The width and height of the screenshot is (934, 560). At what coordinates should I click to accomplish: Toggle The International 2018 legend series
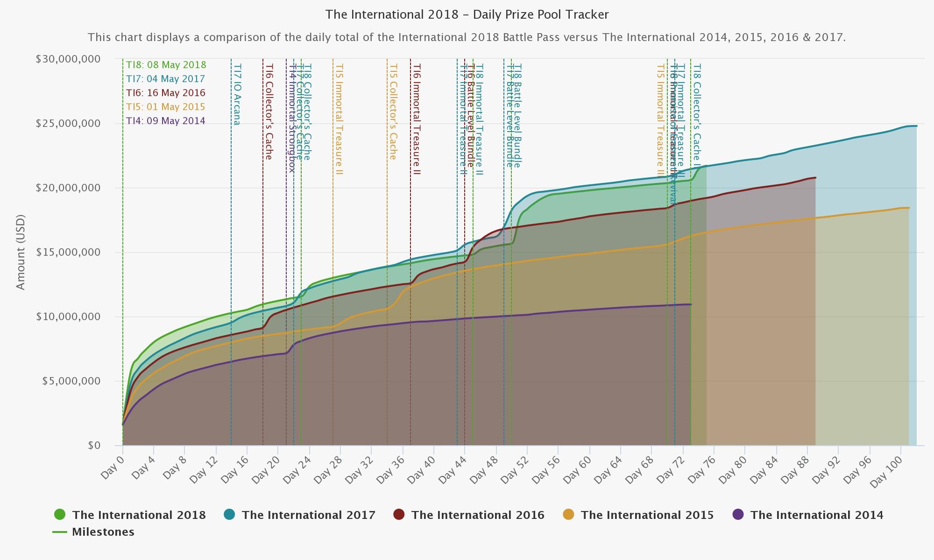[130, 515]
